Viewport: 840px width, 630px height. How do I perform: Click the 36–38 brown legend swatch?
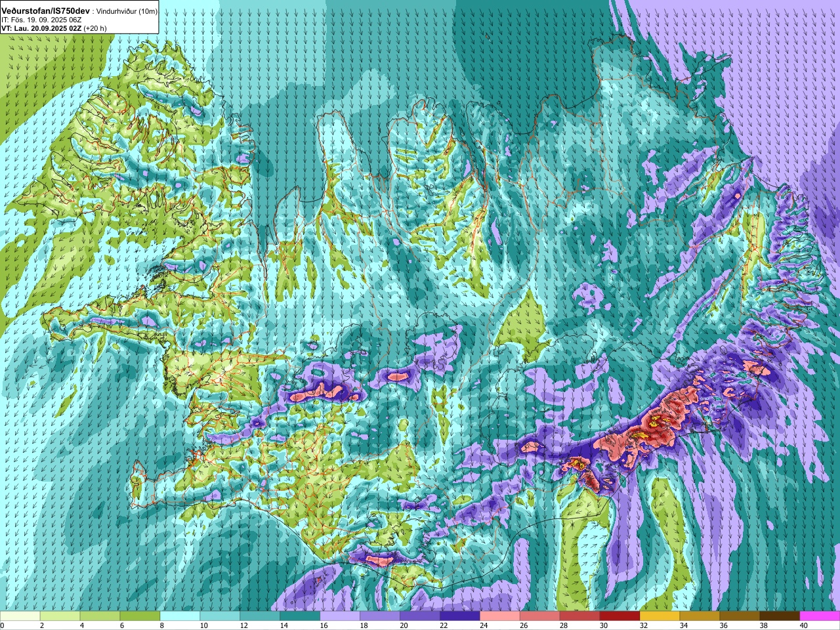(740, 616)
